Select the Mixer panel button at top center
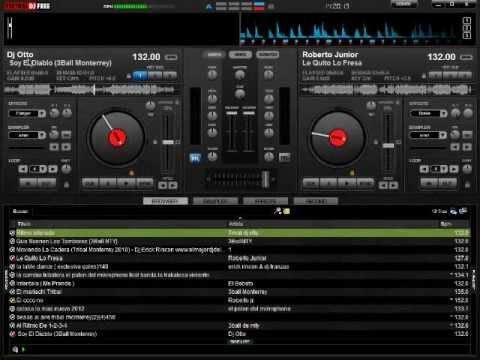The width and height of the screenshot is (480, 360). pyautogui.click(x=214, y=55)
